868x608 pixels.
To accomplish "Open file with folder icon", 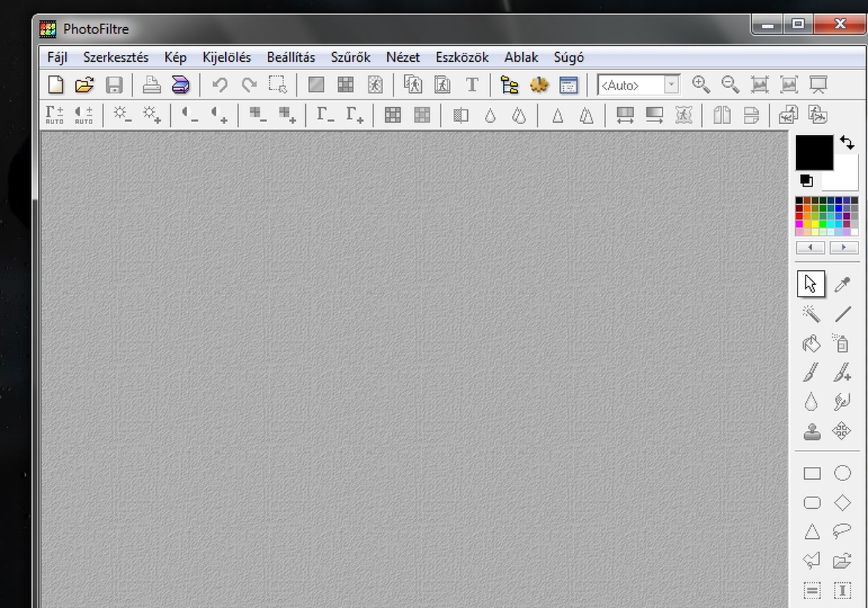I will 84,85.
